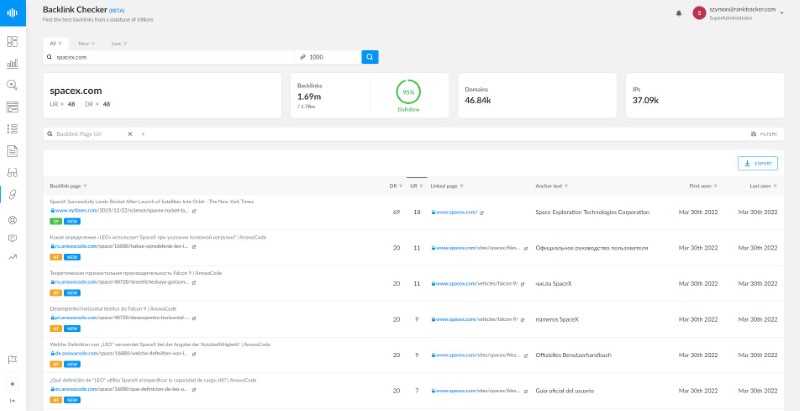
Task: Sort by Last seen column header
Action: [x=763, y=186]
